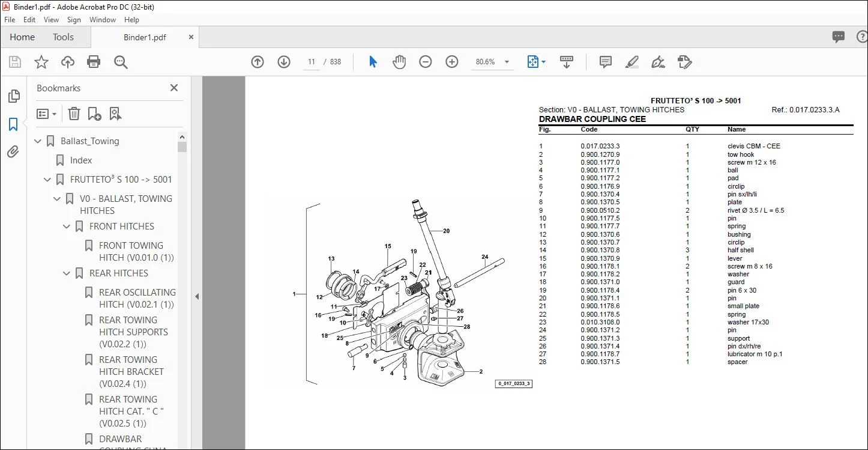This screenshot has height=450, width=868.
Task: Close the Bookmarks panel
Action: pyautogui.click(x=174, y=88)
